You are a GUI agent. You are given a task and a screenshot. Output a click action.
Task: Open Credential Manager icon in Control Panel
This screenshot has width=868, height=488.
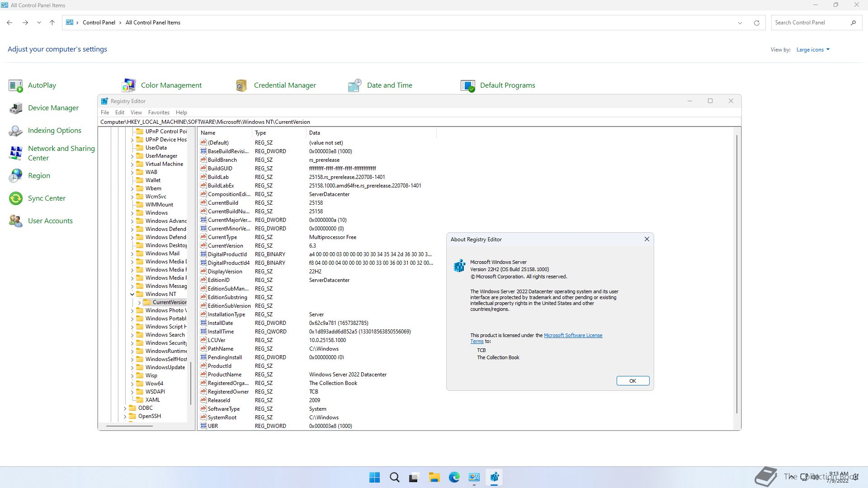[241, 85]
